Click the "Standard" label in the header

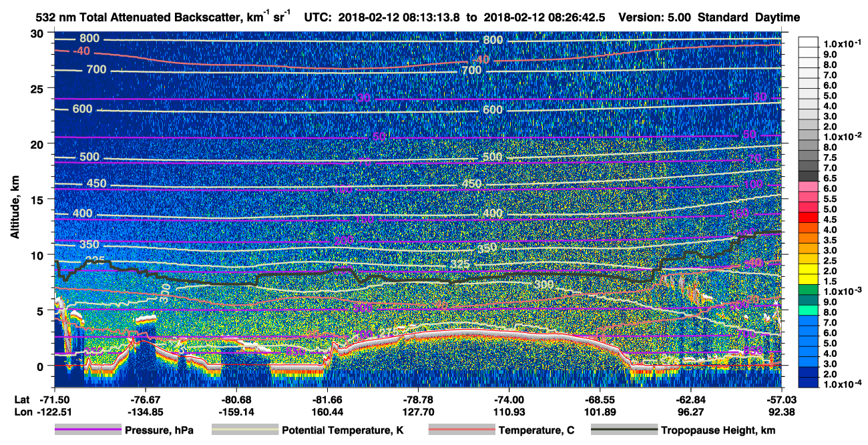tap(722, 17)
